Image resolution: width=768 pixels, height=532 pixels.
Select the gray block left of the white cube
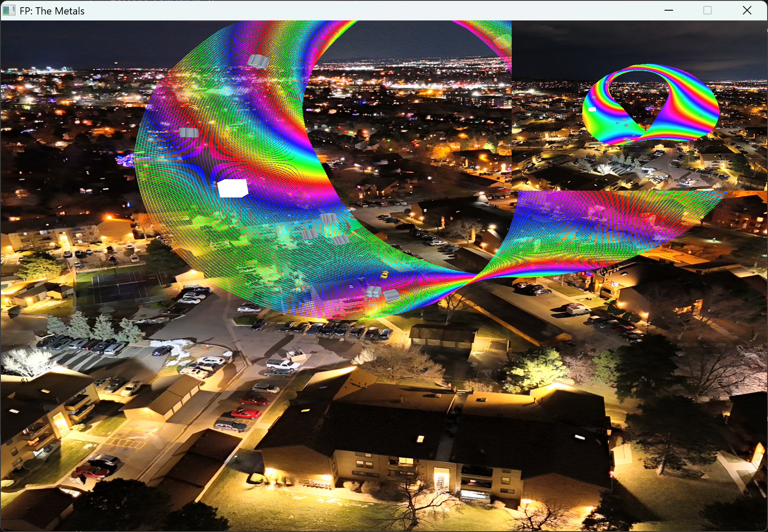189,132
